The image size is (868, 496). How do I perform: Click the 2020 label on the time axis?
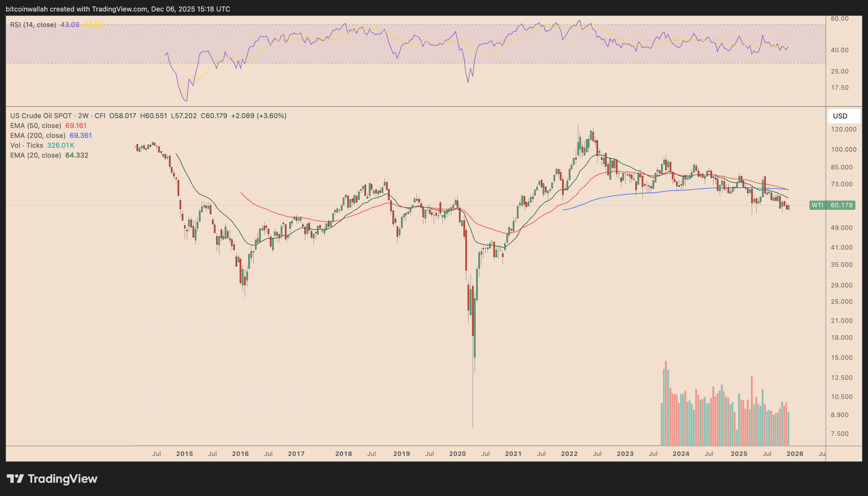[458, 453]
